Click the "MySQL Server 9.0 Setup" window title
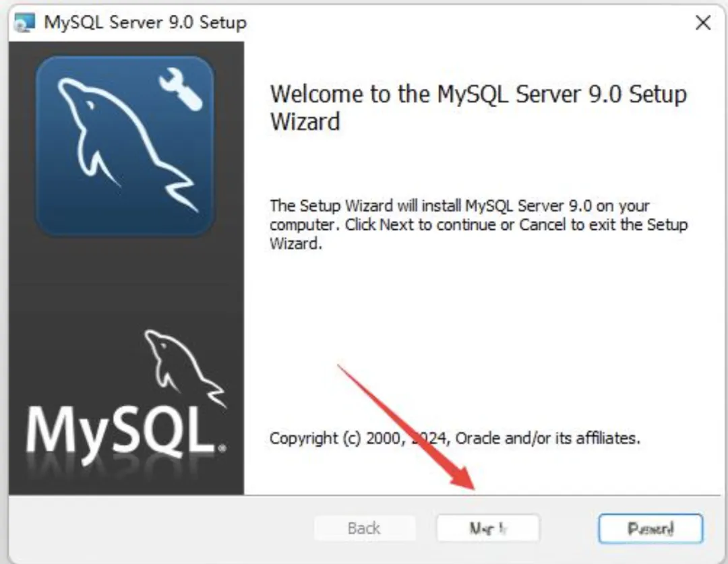This screenshot has width=728, height=564. point(145,22)
